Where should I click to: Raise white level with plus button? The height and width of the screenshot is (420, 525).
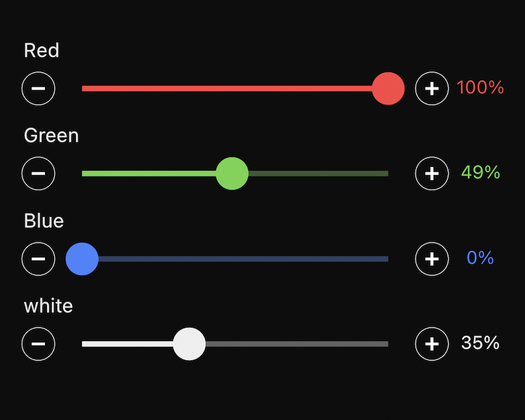pyautogui.click(x=432, y=344)
